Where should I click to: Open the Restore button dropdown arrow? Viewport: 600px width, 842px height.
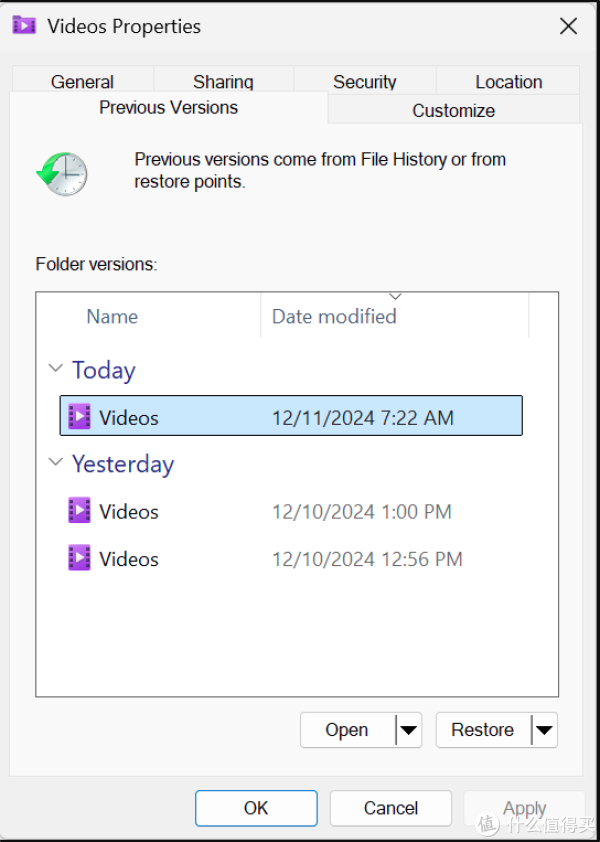[x=545, y=730]
